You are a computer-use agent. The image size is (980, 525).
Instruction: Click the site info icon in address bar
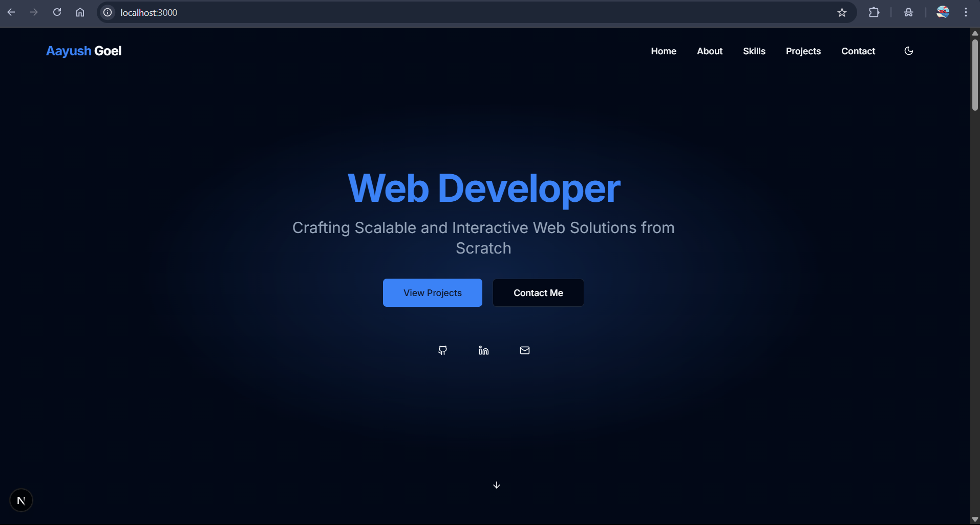click(x=107, y=12)
